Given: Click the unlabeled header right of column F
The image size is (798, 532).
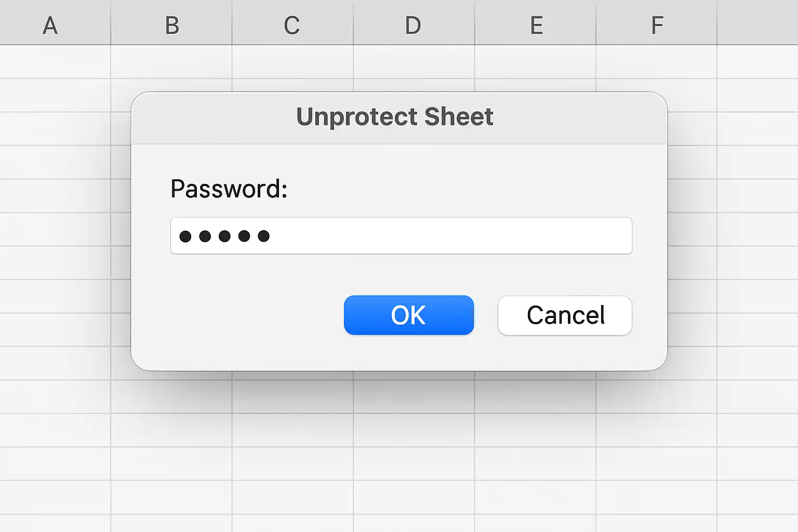Looking at the screenshot, I should point(757,23).
